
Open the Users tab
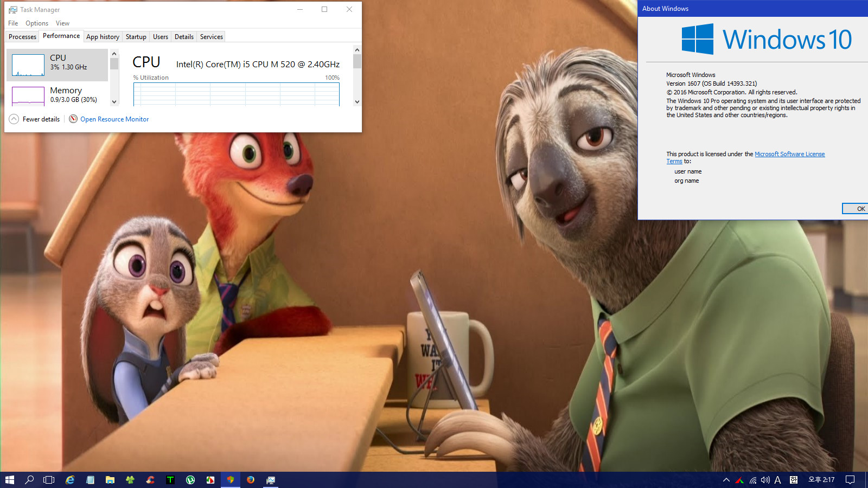pyautogui.click(x=161, y=37)
